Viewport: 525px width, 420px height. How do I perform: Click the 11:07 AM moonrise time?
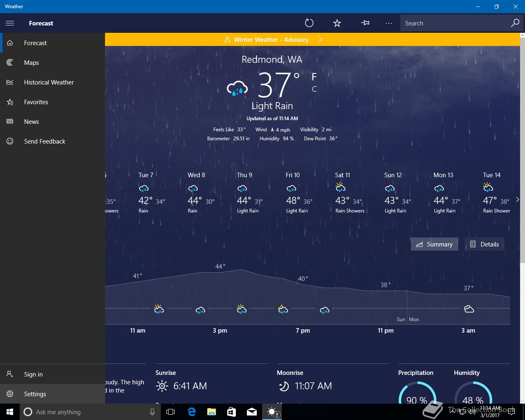(313, 386)
